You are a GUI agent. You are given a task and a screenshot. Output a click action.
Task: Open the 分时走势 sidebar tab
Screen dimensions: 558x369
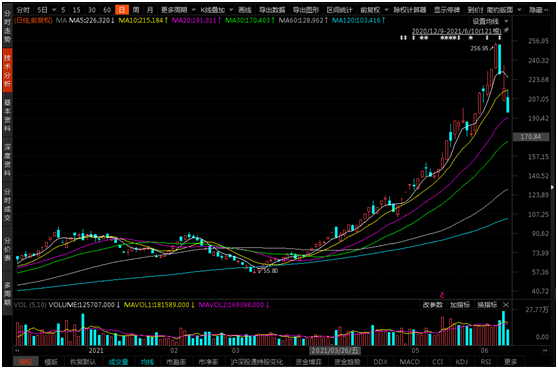[x=7, y=26]
